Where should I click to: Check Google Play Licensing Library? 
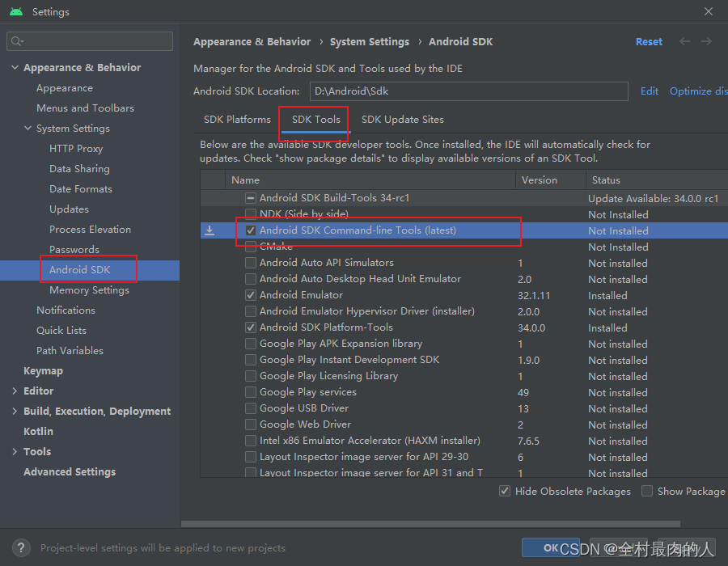251,376
